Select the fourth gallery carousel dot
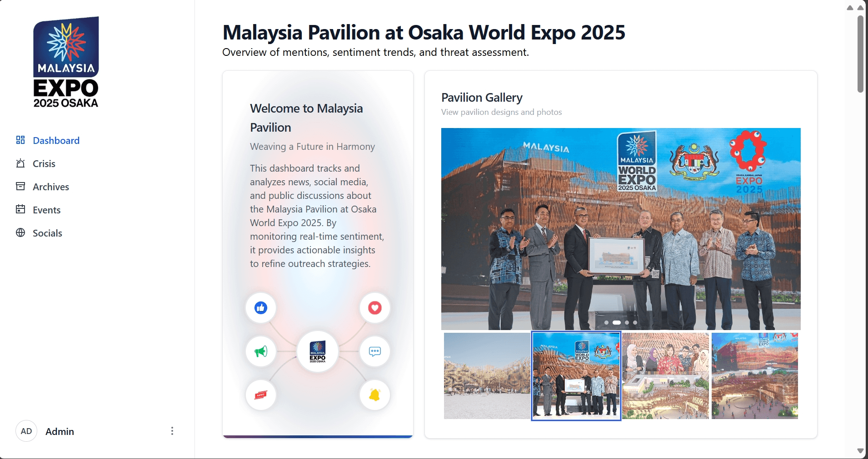Image resolution: width=868 pixels, height=459 pixels. tap(635, 323)
